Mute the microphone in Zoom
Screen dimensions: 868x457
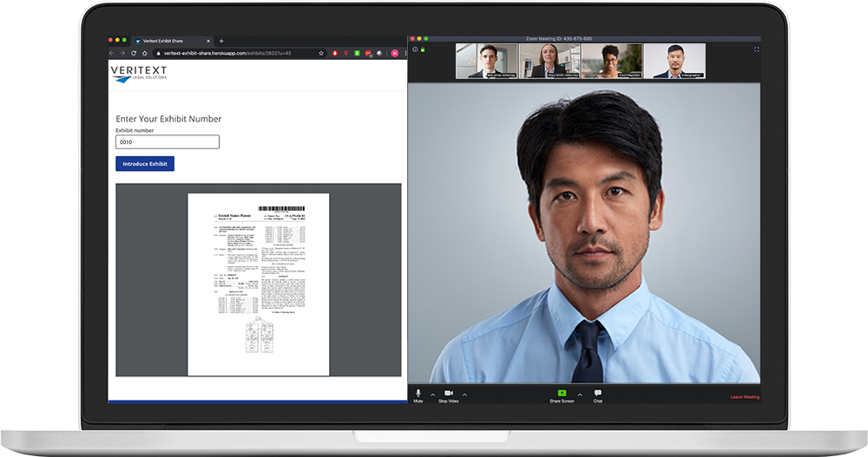[x=418, y=394]
